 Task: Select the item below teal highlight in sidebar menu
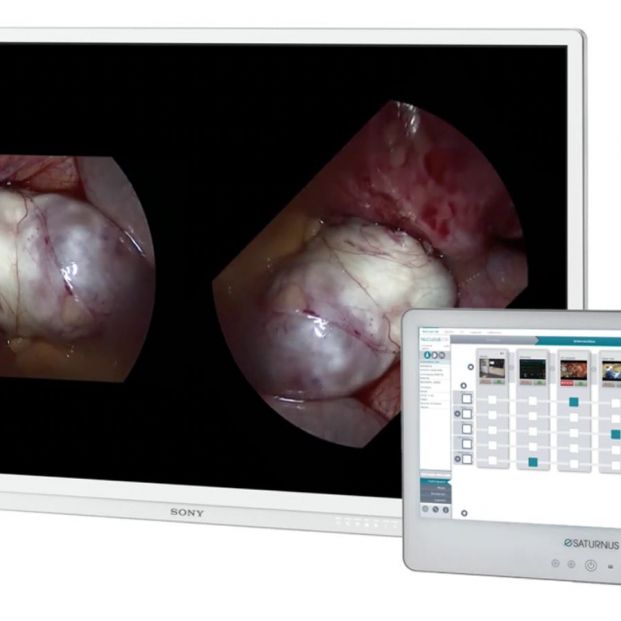click(x=435, y=488)
